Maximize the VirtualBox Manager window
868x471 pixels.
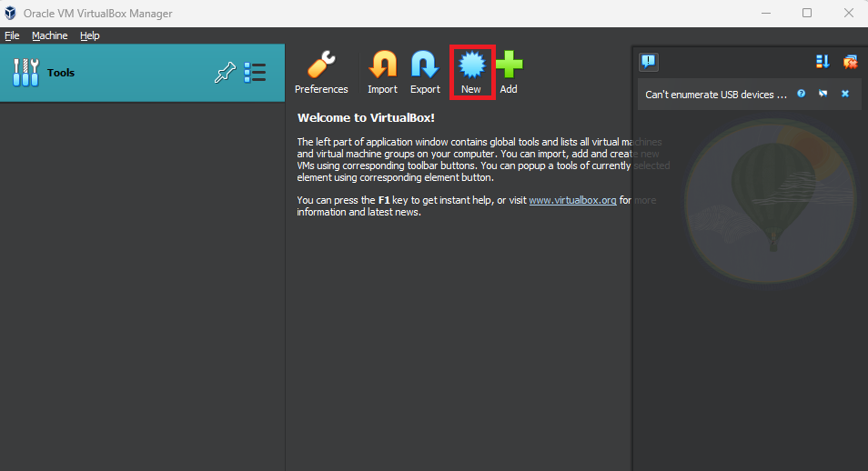pyautogui.click(x=807, y=14)
